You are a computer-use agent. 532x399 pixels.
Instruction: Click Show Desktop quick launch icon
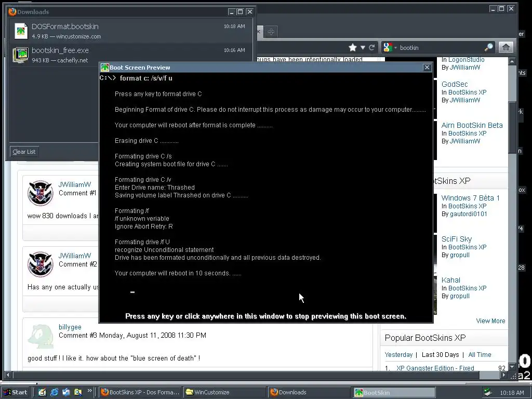click(x=42, y=392)
